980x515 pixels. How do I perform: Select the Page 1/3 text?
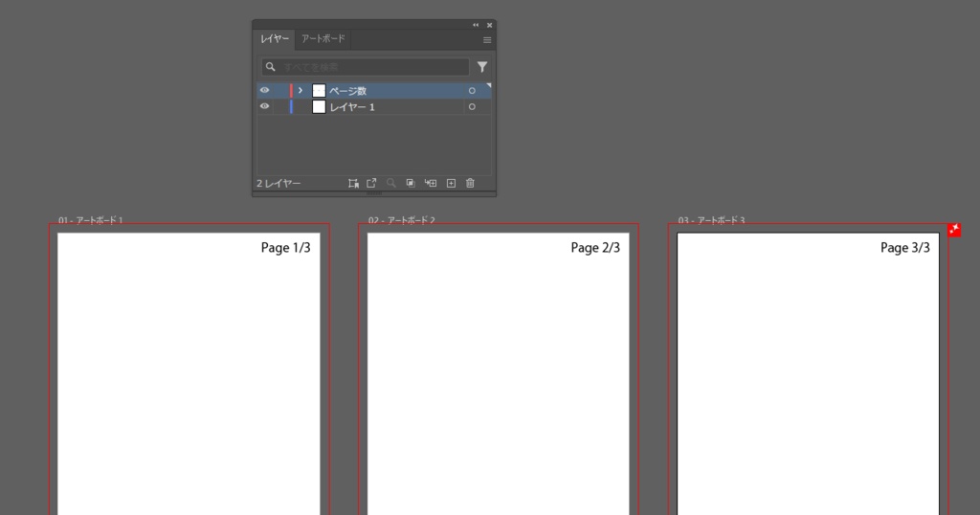285,248
